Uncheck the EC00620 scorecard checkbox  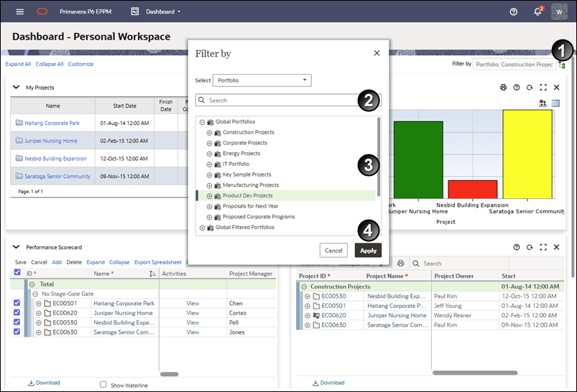tap(17, 312)
